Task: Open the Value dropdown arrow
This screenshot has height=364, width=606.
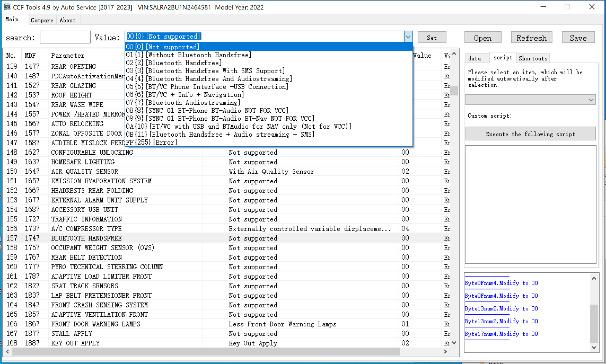Action: 408,37
